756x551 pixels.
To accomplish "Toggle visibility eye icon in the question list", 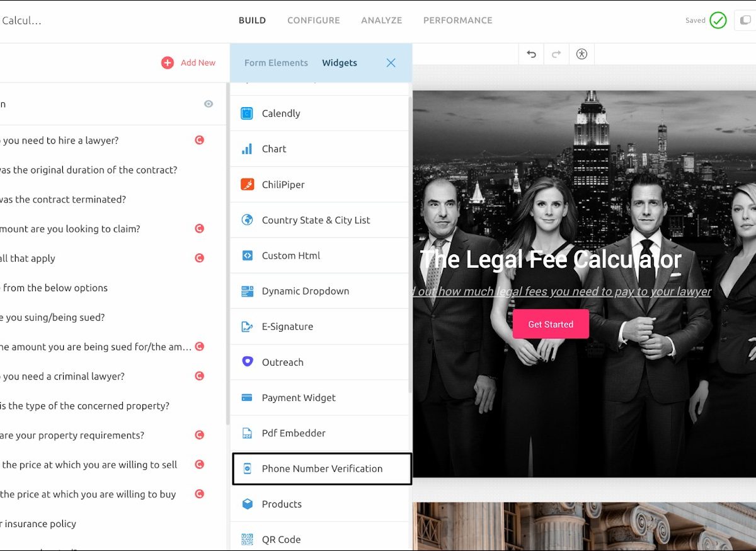I will [x=209, y=104].
